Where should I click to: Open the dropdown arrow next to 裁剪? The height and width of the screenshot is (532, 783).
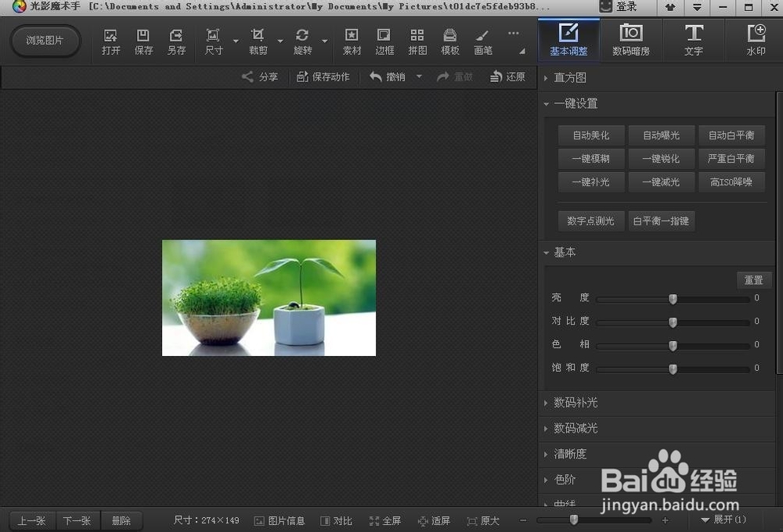point(280,41)
